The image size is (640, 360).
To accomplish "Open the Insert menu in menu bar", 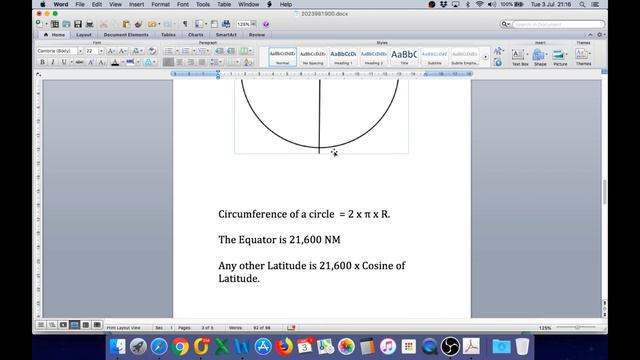I will 136,4.
